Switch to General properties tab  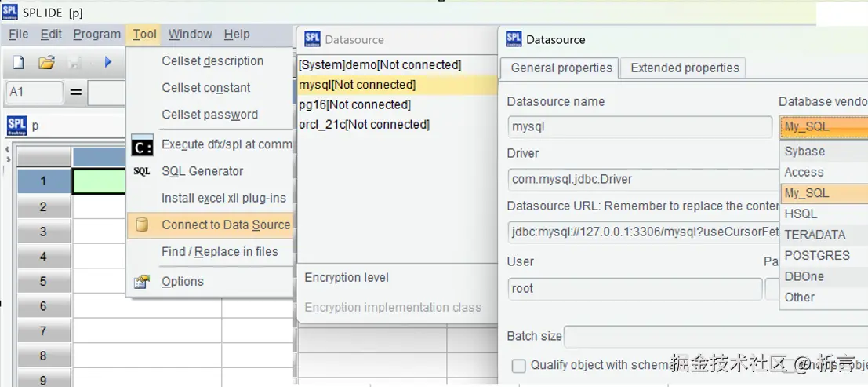coord(561,68)
